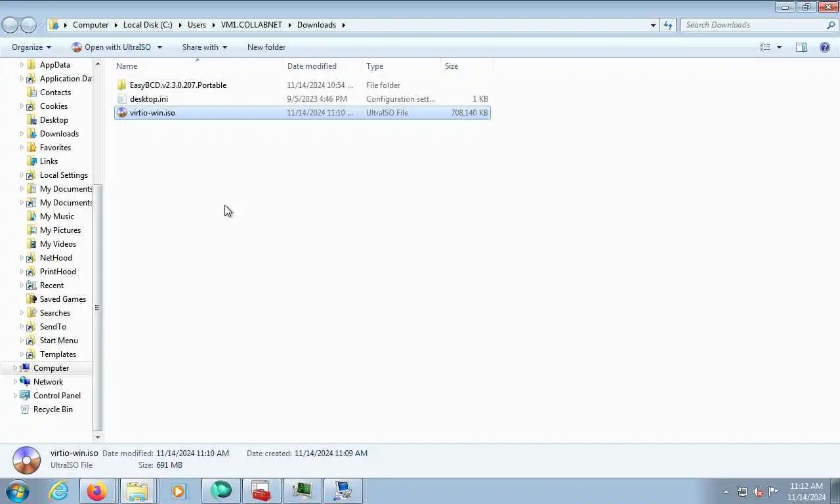Select Desktop in navigation tree
Viewport: 840px width, 504px height.
click(54, 120)
